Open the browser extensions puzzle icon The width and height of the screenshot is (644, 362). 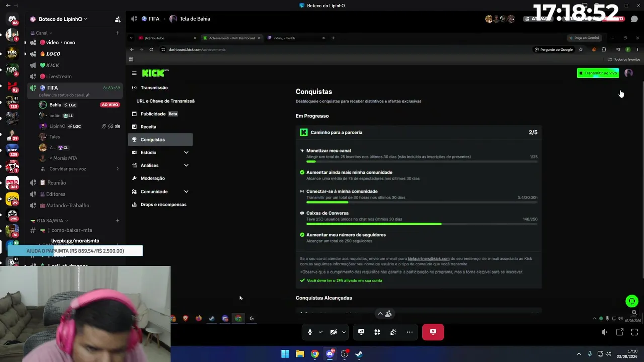pos(604,50)
